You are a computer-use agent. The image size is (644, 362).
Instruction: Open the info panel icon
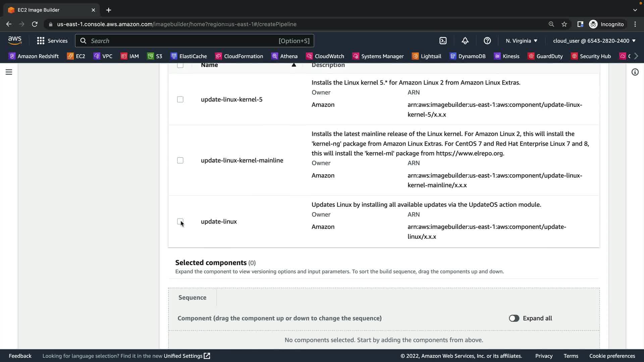[x=635, y=72]
